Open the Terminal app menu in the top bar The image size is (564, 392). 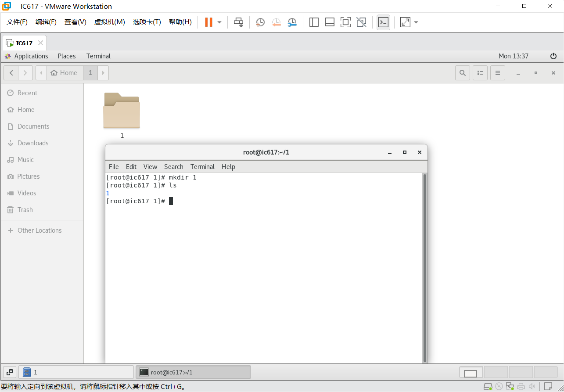pyautogui.click(x=98, y=56)
